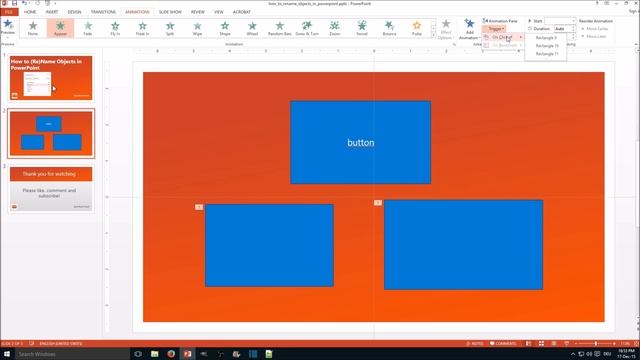Image resolution: width=640 pixels, height=360 pixels.
Task: Select the Split animation effect
Action: (170, 28)
